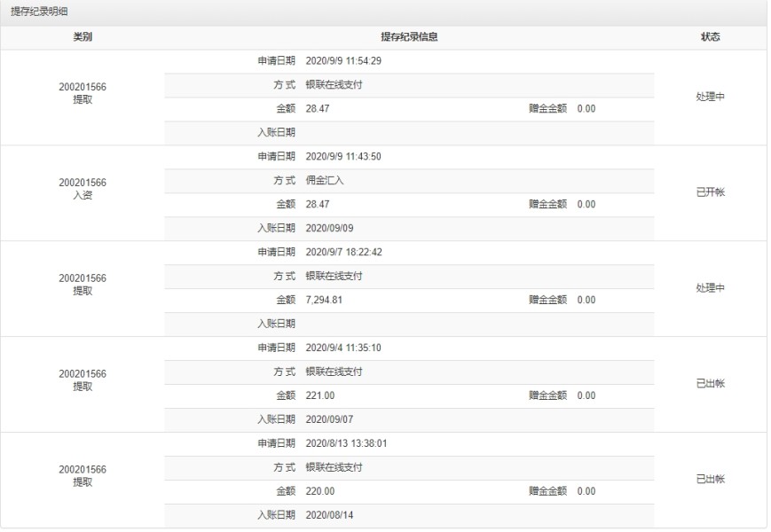This screenshot has height=532, width=771.
Task: Click the 类别 column header
Action: pos(83,37)
